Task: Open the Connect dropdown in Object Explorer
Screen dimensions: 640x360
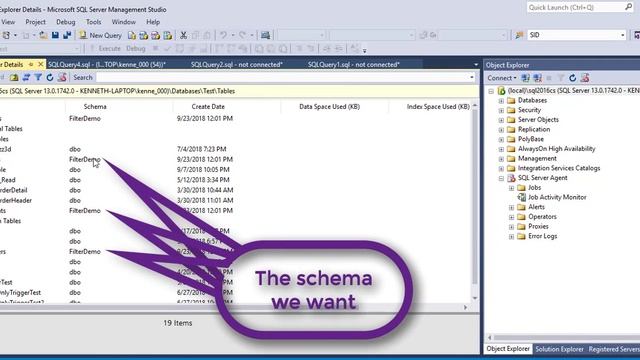Action: tap(502, 78)
